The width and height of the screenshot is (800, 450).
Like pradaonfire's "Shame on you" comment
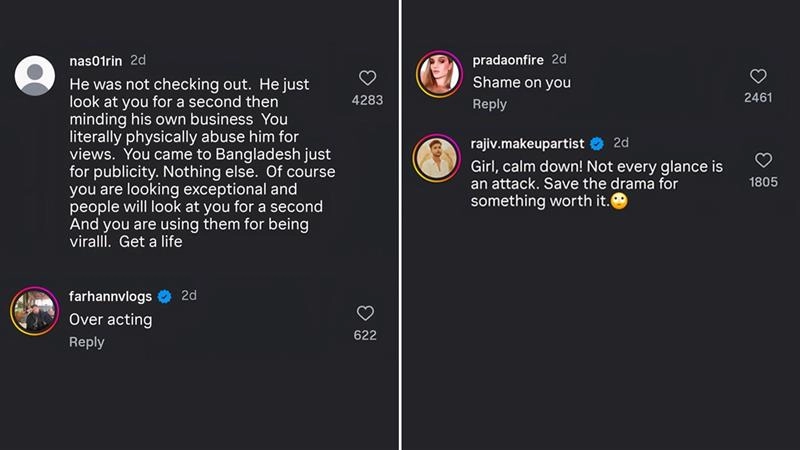click(758, 76)
